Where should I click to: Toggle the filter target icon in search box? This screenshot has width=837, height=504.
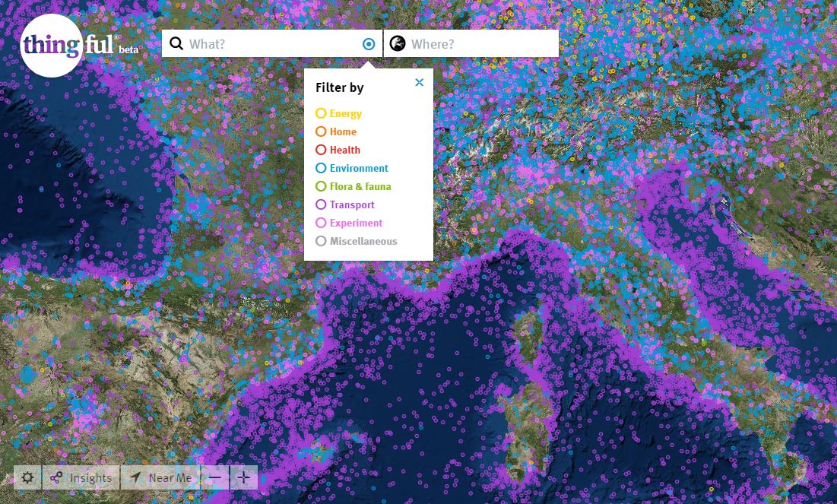point(369,44)
